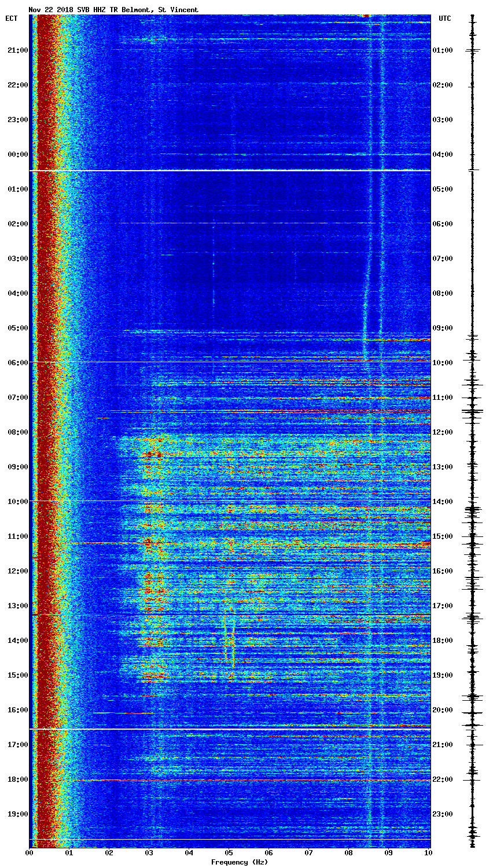Pick the 06 Hz frequency axis label

click(x=268, y=853)
